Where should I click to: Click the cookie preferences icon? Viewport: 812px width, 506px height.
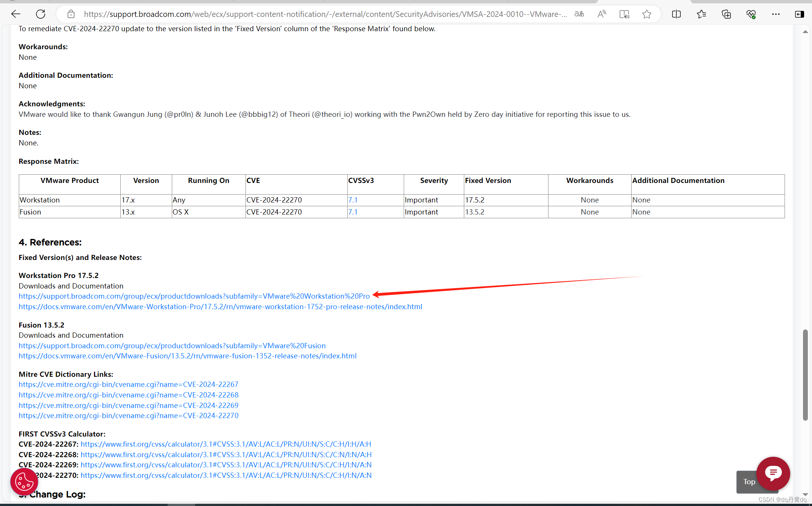(x=24, y=482)
